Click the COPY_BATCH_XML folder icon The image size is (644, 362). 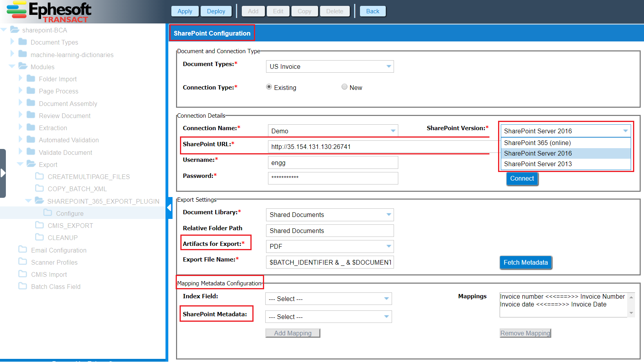pos(40,188)
